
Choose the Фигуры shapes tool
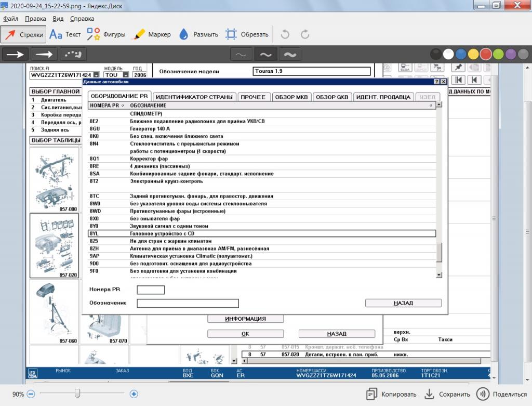[x=106, y=34]
